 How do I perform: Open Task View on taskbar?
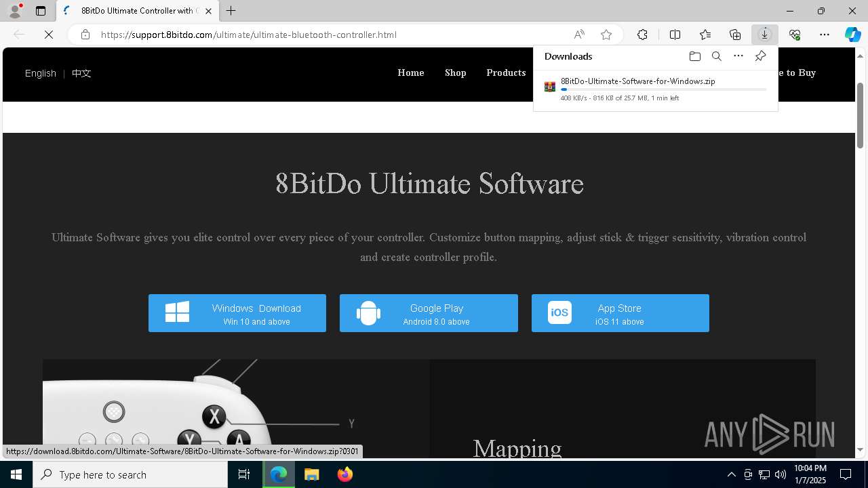point(244,474)
